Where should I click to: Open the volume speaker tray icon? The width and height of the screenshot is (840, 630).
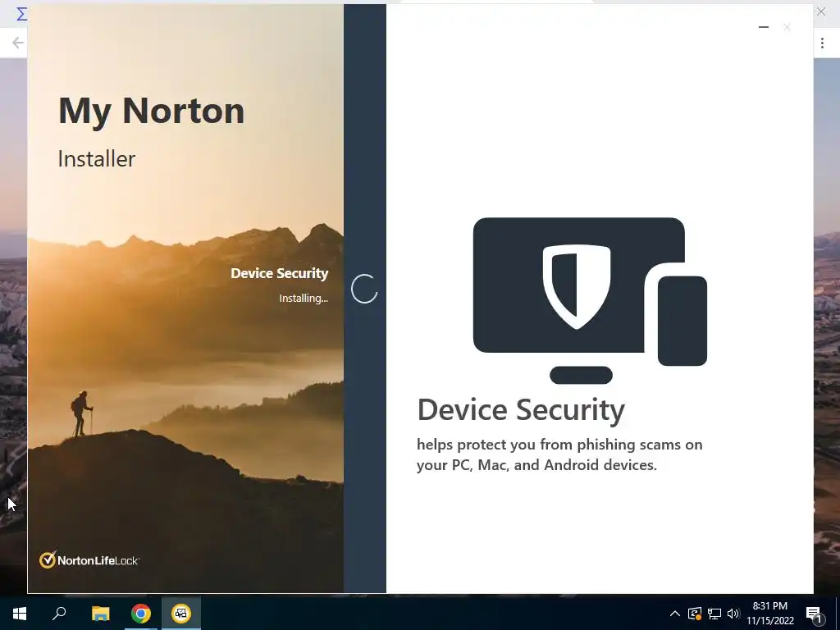click(x=733, y=614)
